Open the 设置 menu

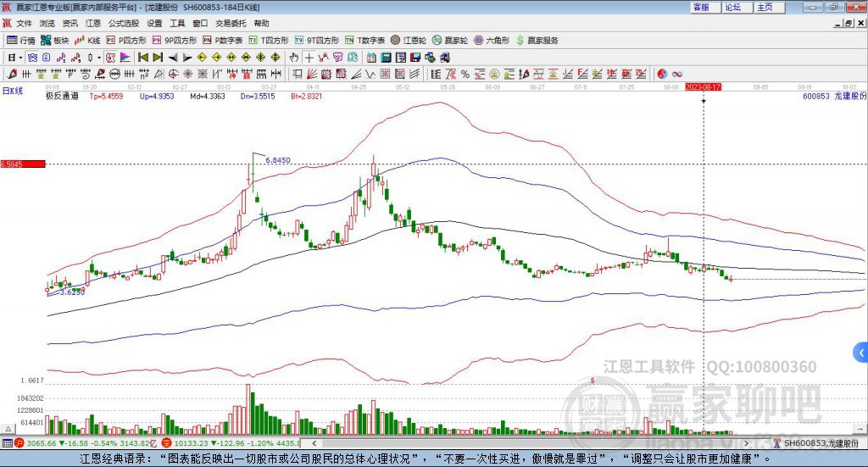[x=154, y=23]
